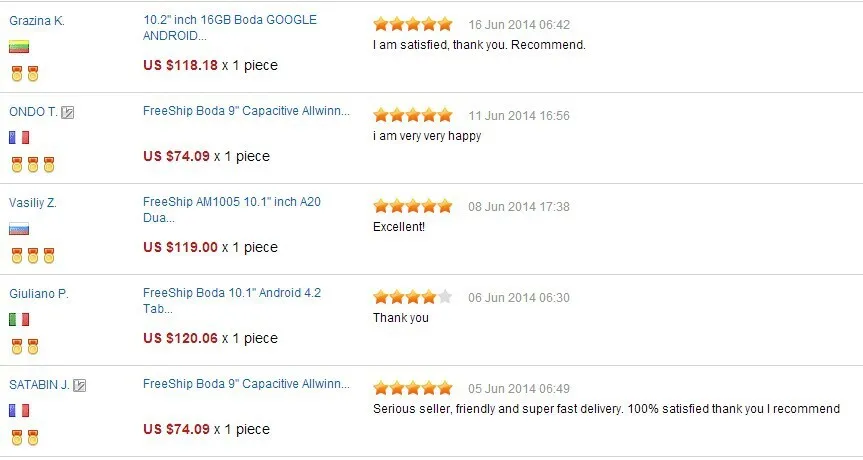Click Grazina K.'s medal icons
Image resolution: width=863 pixels, height=460 pixels.
tap(25, 73)
